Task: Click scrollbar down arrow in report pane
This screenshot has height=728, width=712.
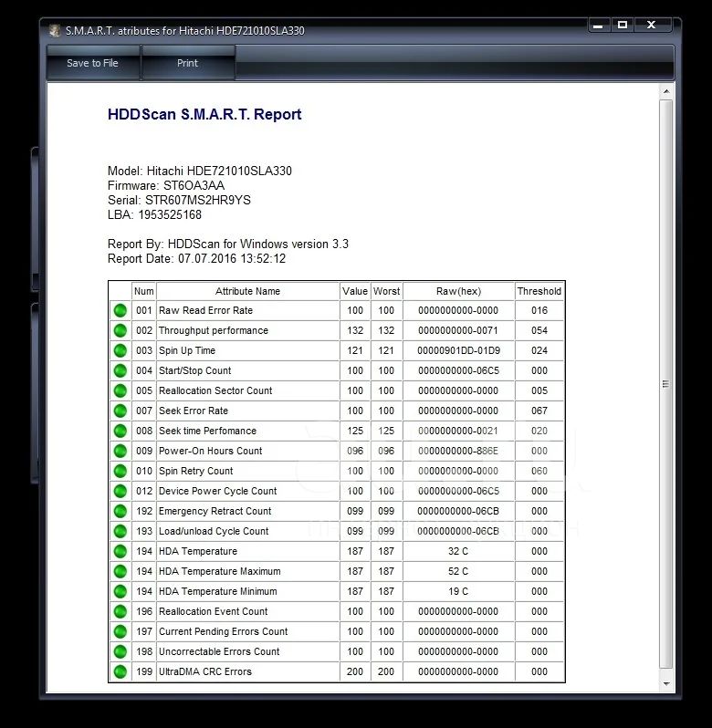Action: [666, 684]
